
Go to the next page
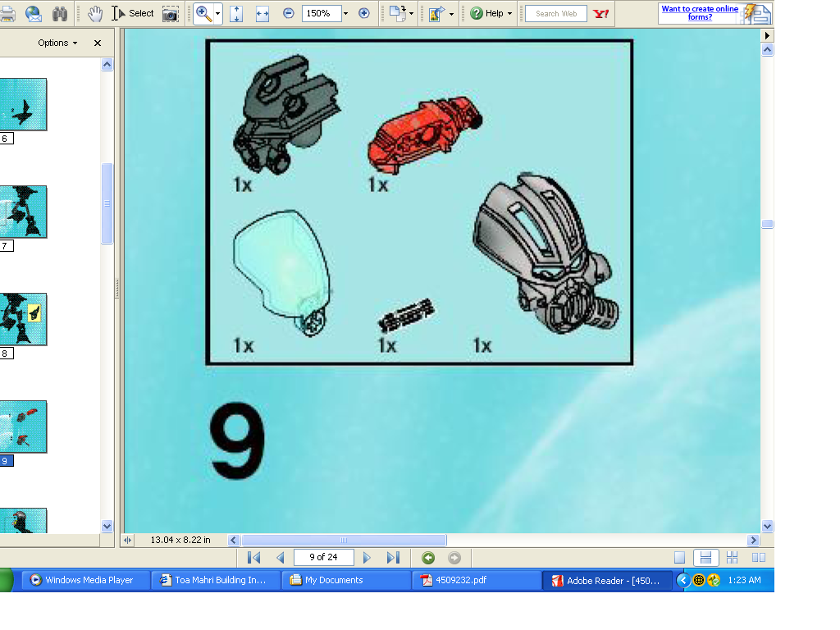click(x=367, y=558)
